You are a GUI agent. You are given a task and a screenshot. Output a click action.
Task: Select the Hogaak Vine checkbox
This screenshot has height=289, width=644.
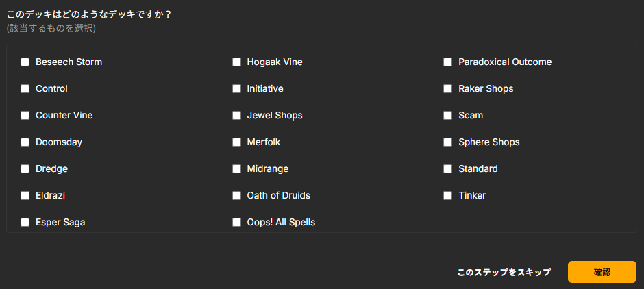pos(237,62)
